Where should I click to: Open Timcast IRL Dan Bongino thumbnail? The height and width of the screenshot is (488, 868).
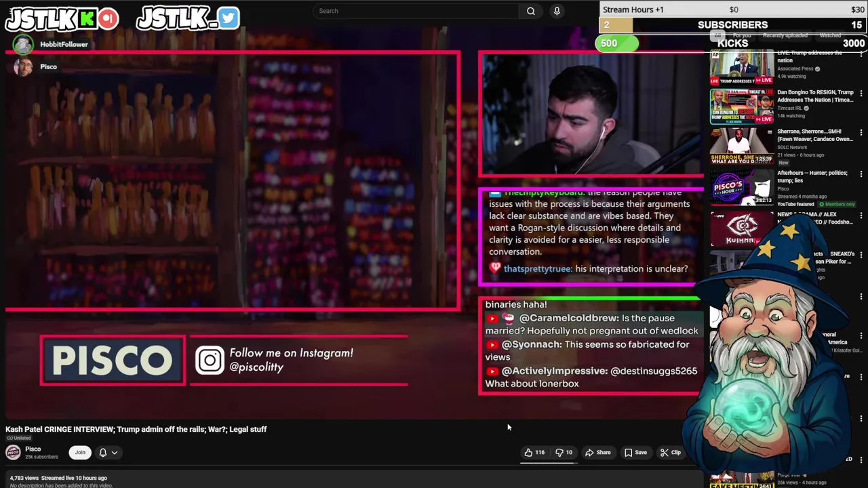coord(742,106)
